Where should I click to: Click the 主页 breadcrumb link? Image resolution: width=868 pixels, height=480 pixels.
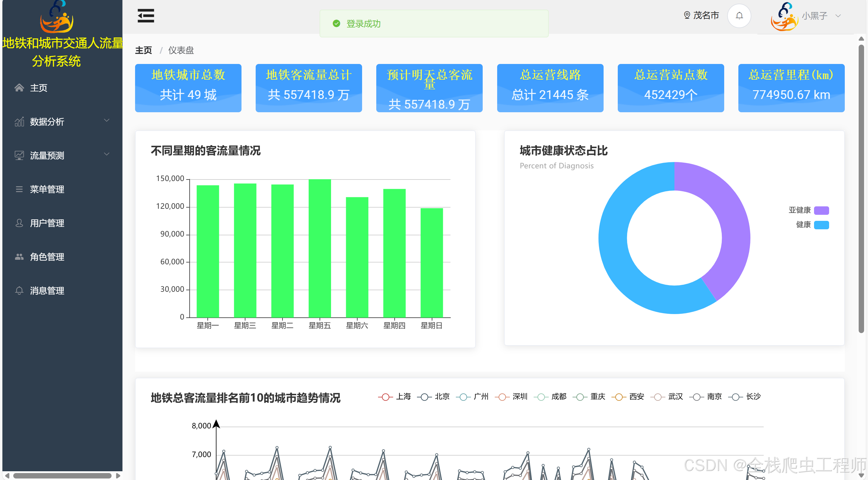click(x=144, y=51)
